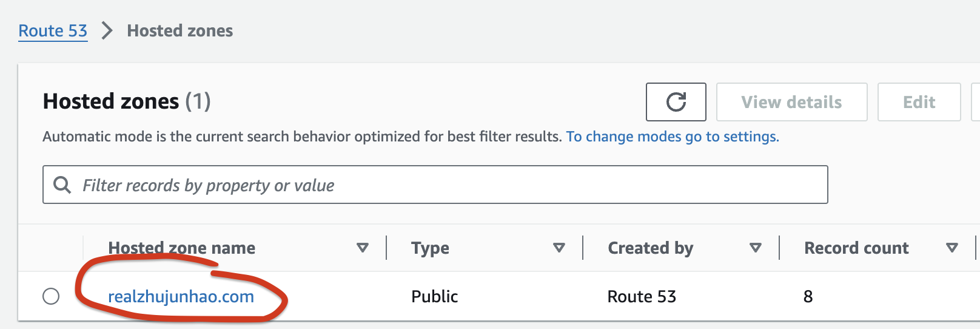Click the Public type cell in row
The image size is (980, 329).
[434, 296]
